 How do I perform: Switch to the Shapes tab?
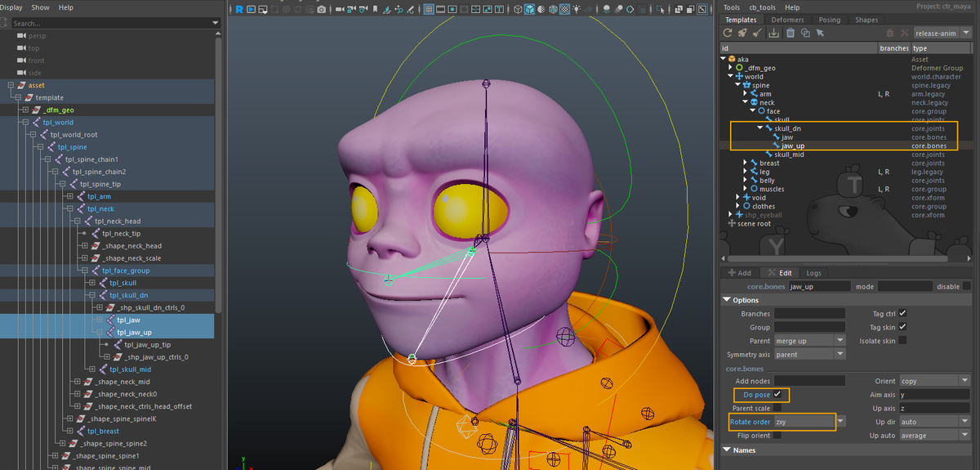[866, 20]
